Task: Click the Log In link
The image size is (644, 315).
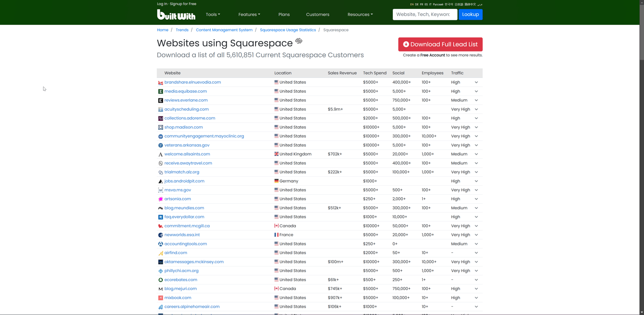Action: 162,4
